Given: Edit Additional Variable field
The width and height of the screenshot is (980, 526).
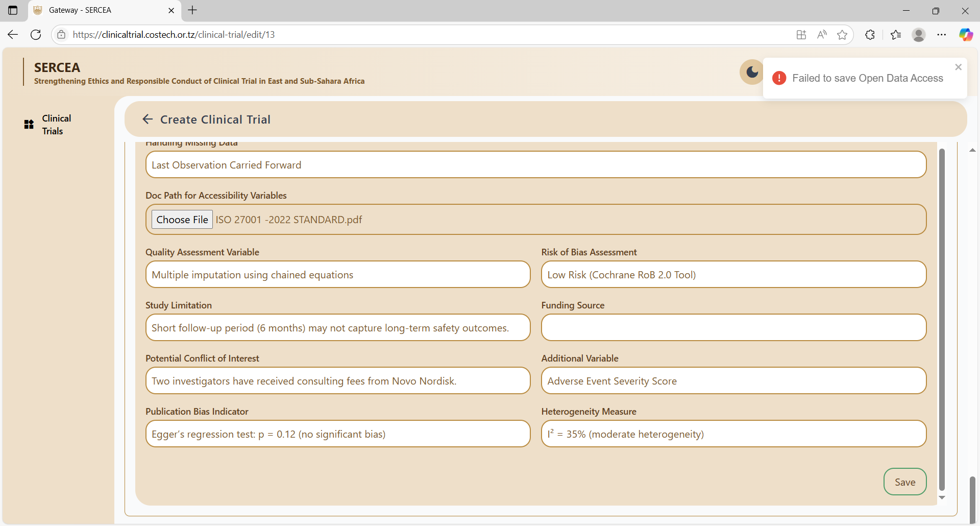Looking at the screenshot, I should pos(733,380).
